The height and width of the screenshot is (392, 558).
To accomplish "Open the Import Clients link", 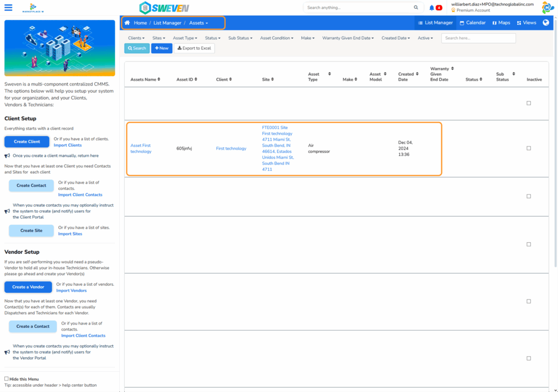I will point(68,145).
